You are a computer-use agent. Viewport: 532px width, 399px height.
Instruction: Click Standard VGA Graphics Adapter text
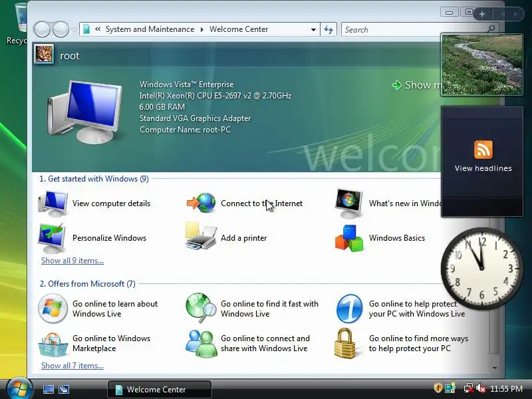195,118
